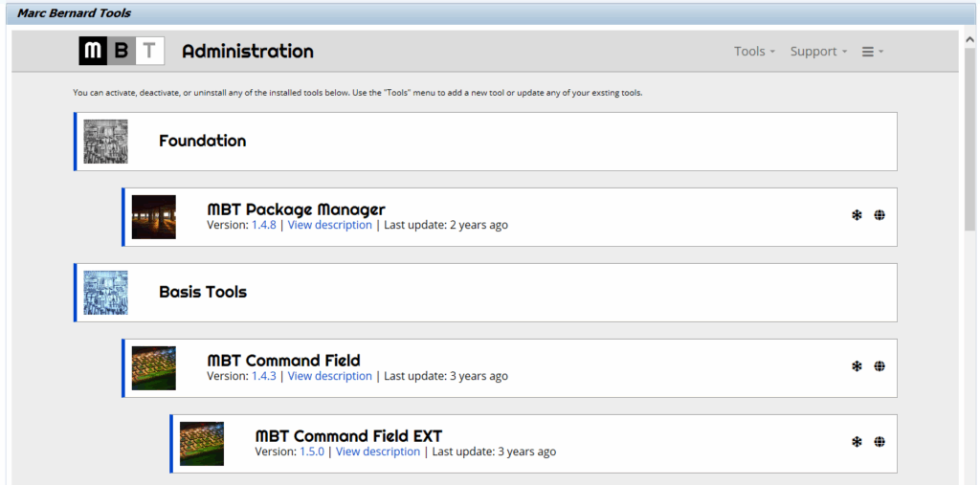
Task: Click the globe icon for MBT Command Field
Action: (x=880, y=366)
